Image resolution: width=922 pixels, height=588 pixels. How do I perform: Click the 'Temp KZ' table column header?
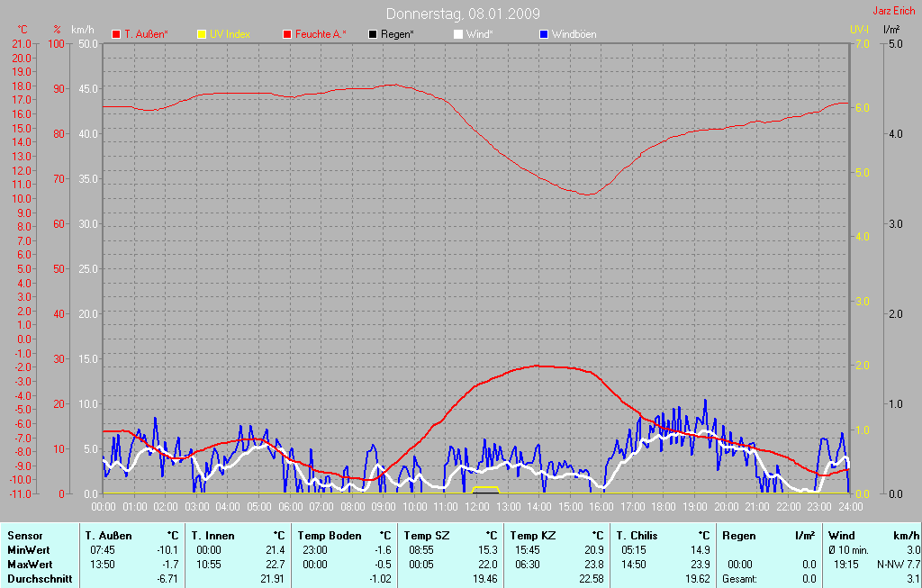coord(533,536)
